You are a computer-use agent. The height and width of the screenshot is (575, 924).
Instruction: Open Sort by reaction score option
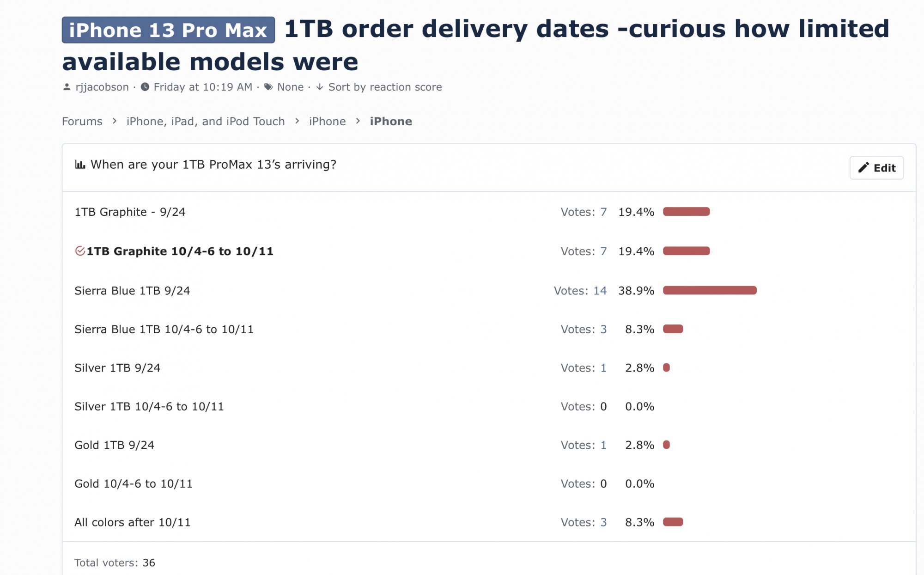coord(385,87)
